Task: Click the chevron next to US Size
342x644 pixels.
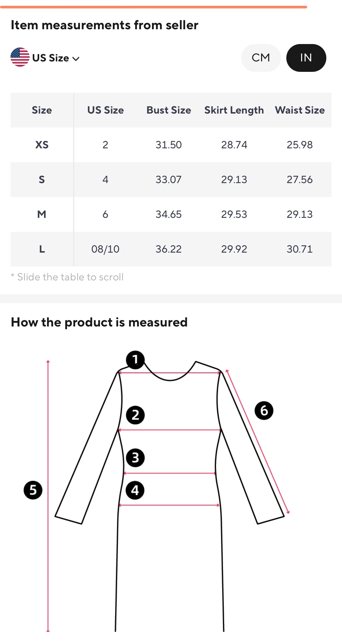Action: coord(76,59)
